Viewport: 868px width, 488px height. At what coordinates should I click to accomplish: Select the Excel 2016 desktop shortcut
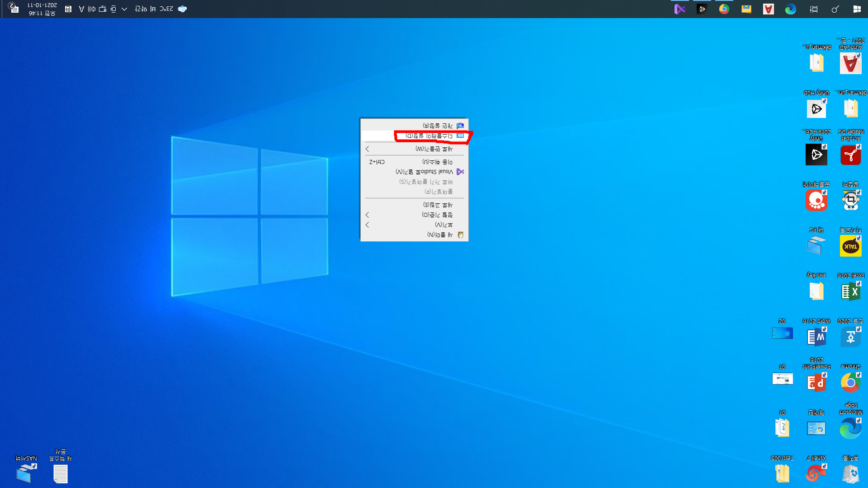pos(850,287)
